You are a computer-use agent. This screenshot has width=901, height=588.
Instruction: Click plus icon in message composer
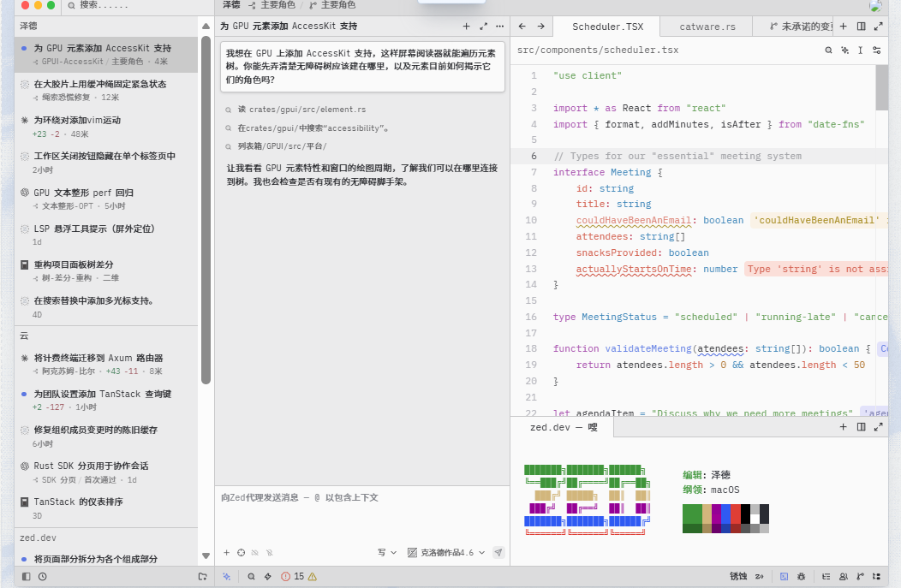(x=226, y=553)
